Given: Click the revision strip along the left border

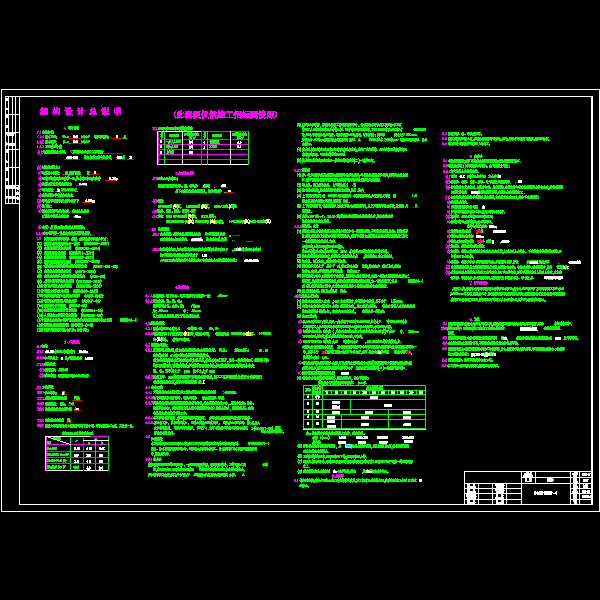Looking at the screenshot, I should click(12, 150).
